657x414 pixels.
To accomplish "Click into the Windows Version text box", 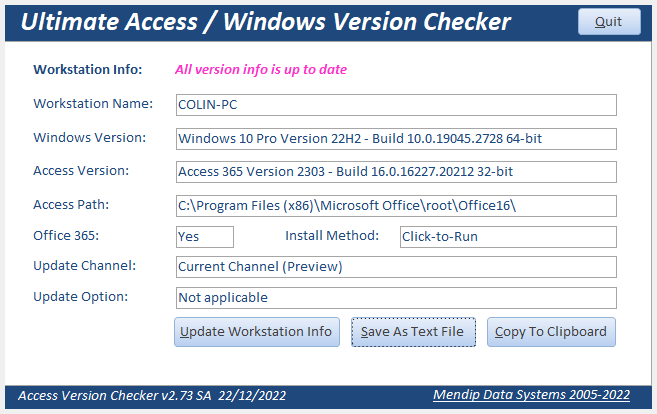I will tap(395, 138).
